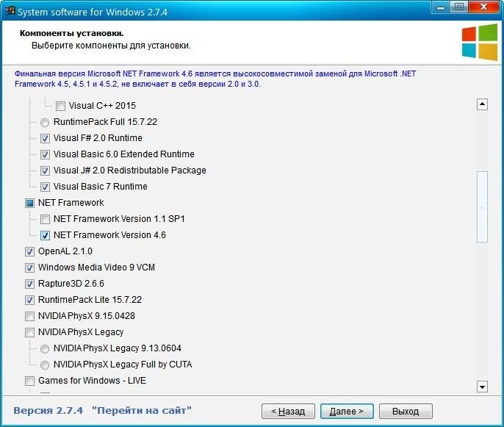Image resolution: width=504 pixels, height=427 pixels.
Task: Uncheck Visual Basic 7 Runtime
Action: click(x=45, y=187)
